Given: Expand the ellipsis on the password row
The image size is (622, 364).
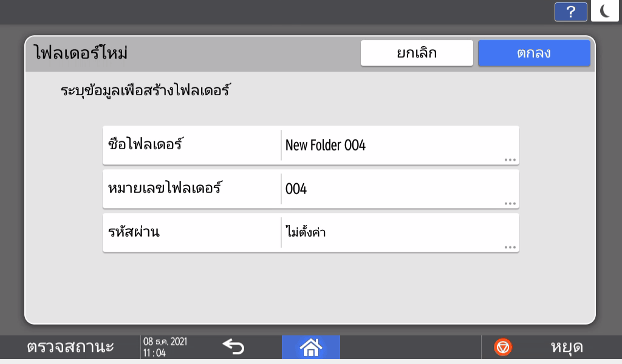Looking at the screenshot, I should [x=510, y=248].
